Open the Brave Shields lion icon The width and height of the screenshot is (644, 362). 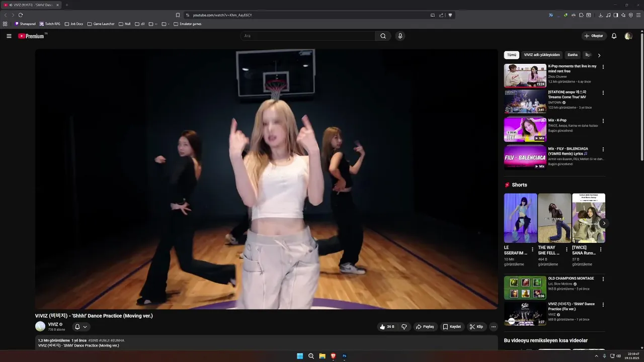coord(450,15)
